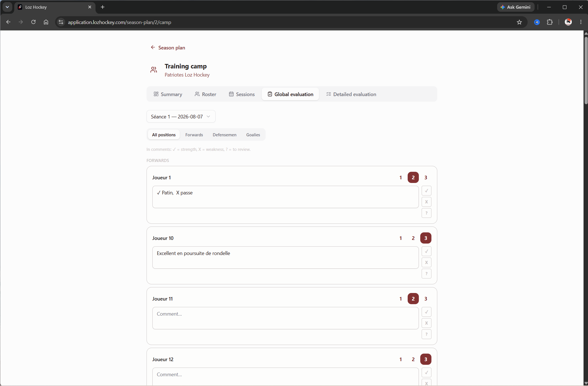
Task: Rate Joueur 1 as 1
Action: [401, 178]
